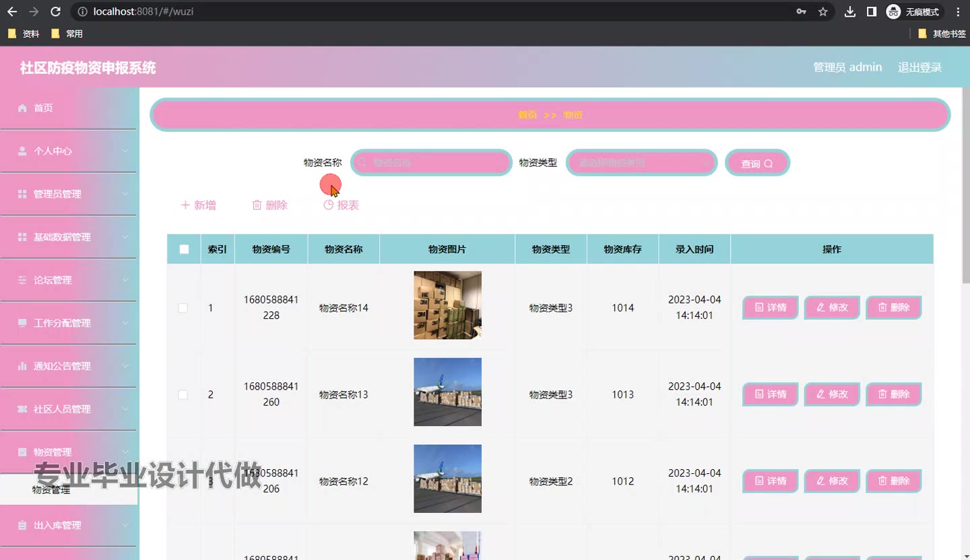
Task: Go back using the browser back arrow
Action: click(x=12, y=11)
